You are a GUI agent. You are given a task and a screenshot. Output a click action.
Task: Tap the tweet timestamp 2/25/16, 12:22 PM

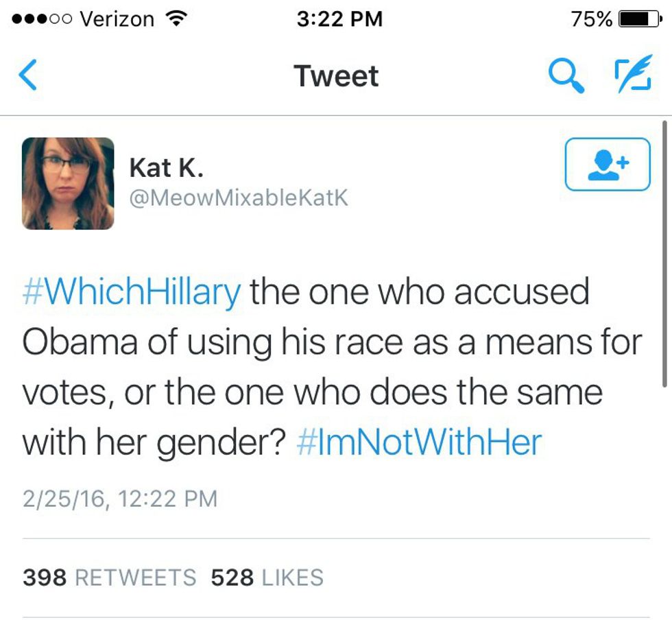[x=120, y=499]
